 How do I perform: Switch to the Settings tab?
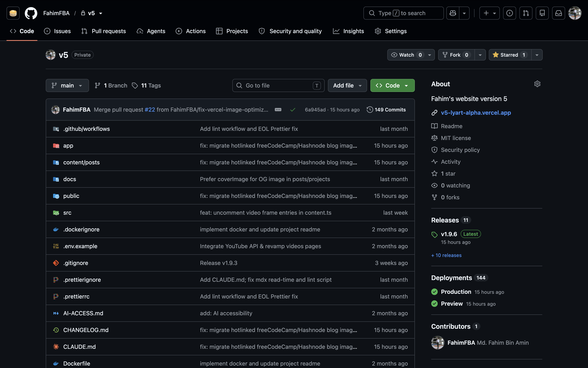click(x=391, y=31)
